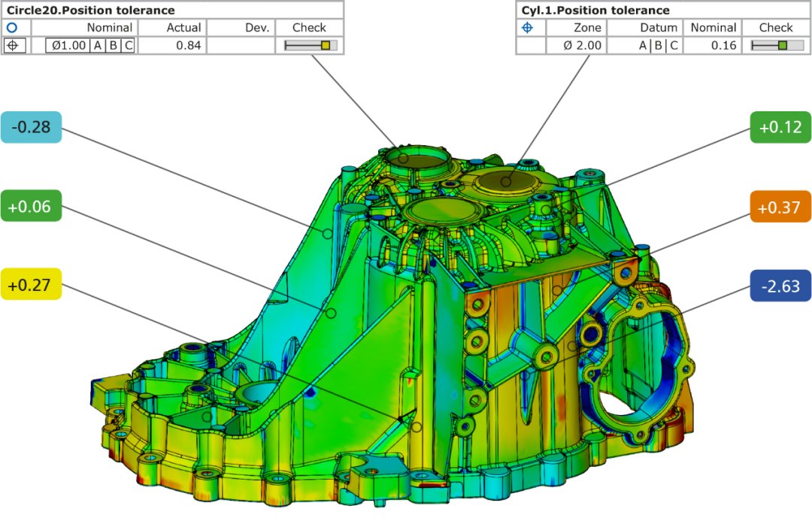Click the Actual value 0.84
The height and width of the screenshot is (518, 812).
coord(189,46)
